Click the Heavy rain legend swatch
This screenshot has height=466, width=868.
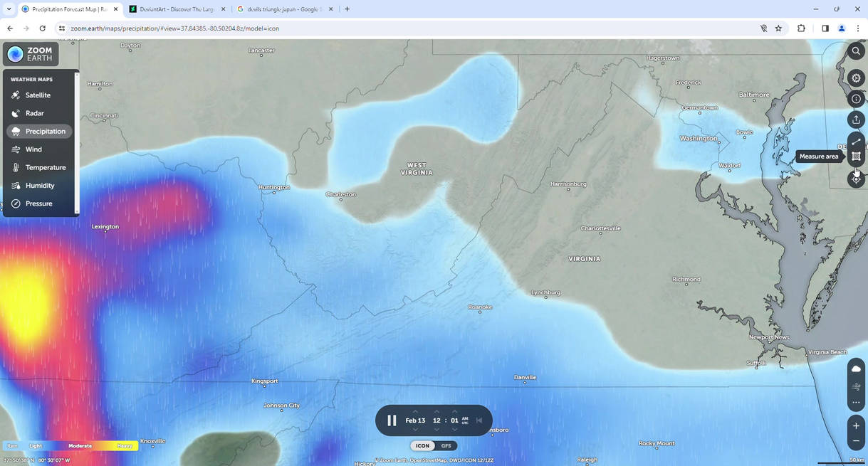pyautogui.click(x=124, y=445)
